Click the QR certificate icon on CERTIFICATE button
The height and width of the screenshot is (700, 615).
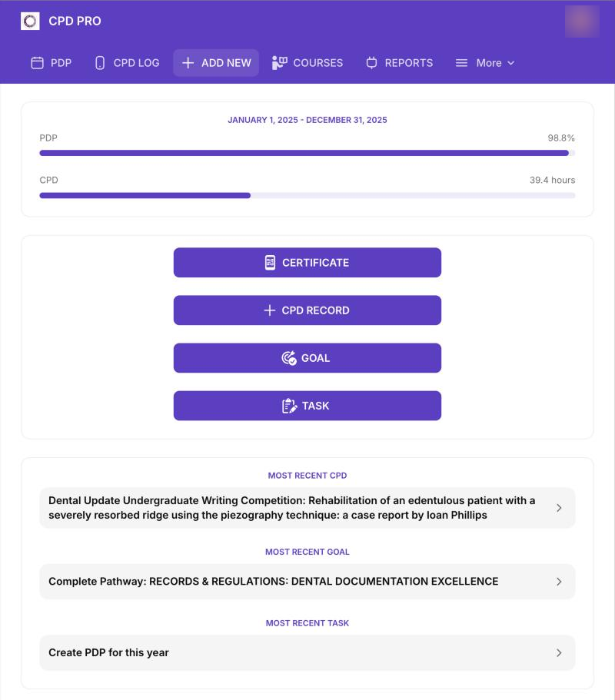[x=270, y=263]
